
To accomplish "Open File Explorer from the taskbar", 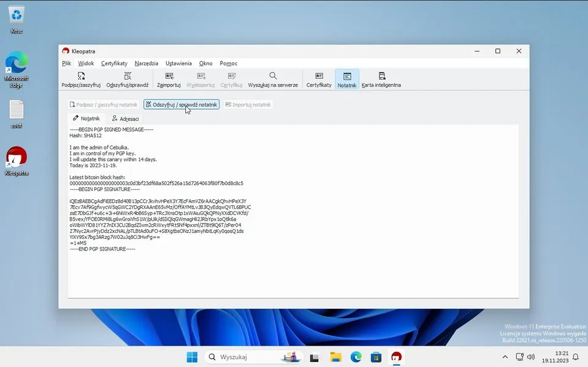I will (x=335, y=357).
